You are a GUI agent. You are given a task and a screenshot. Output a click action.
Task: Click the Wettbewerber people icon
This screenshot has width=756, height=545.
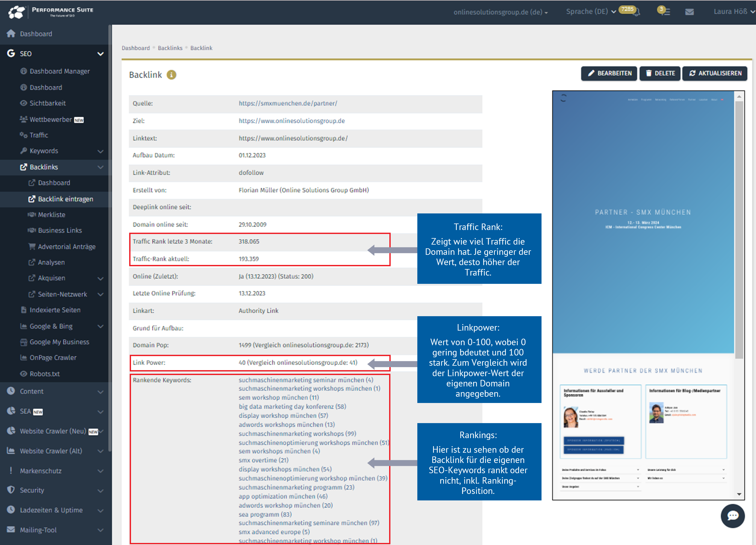coord(23,119)
